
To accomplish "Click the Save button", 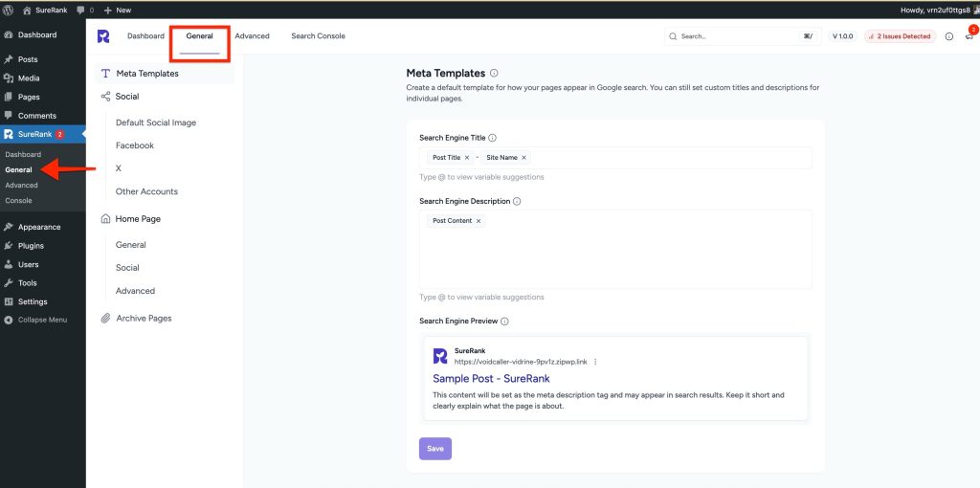I will [x=435, y=449].
